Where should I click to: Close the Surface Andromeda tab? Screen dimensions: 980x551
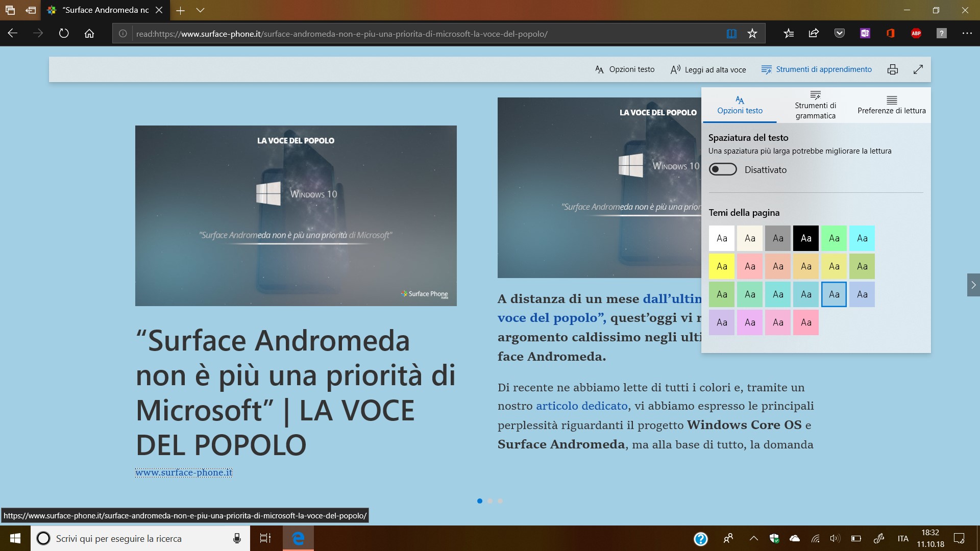pyautogui.click(x=159, y=10)
